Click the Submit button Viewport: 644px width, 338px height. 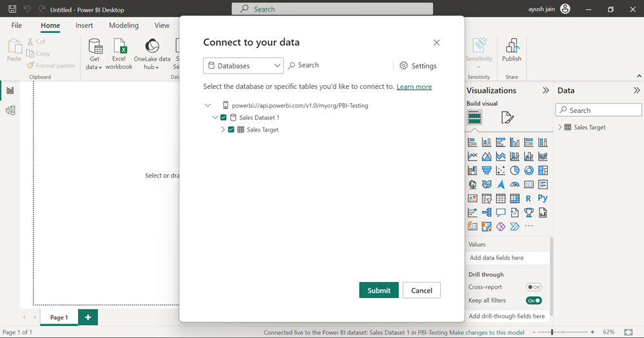pyautogui.click(x=379, y=290)
